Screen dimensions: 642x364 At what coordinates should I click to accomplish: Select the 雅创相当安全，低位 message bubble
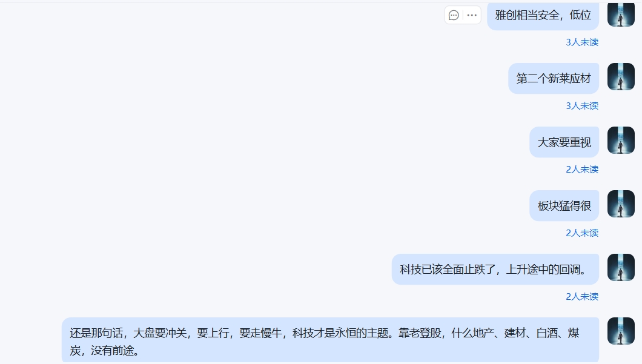click(x=543, y=16)
